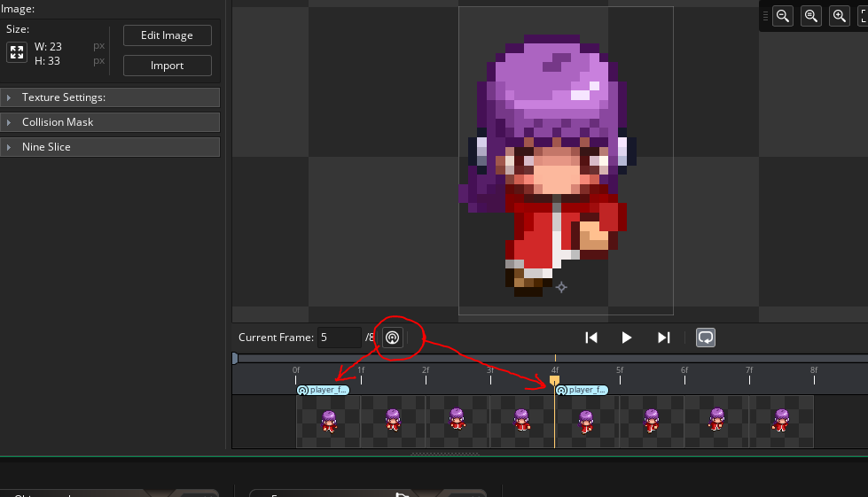This screenshot has height=497, width=868.
Task: Click the zoom out magnifier icon
Action: pos(783,16)
